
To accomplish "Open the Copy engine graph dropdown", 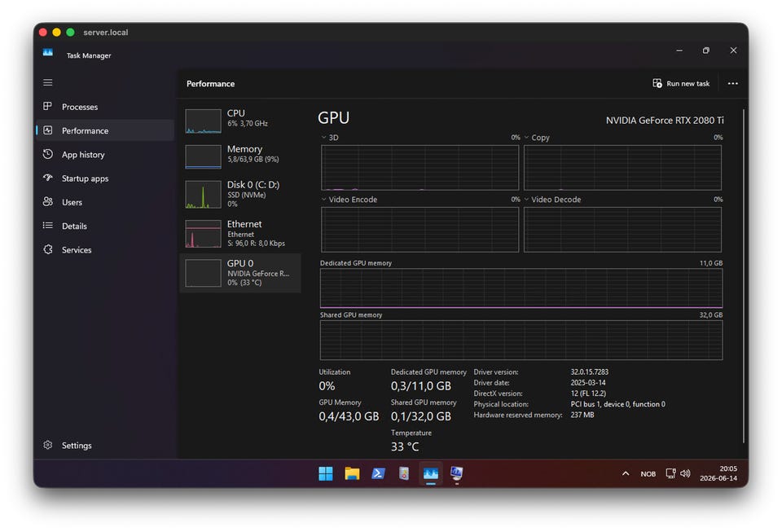I will pyautogui.click(x=537, y=138).
